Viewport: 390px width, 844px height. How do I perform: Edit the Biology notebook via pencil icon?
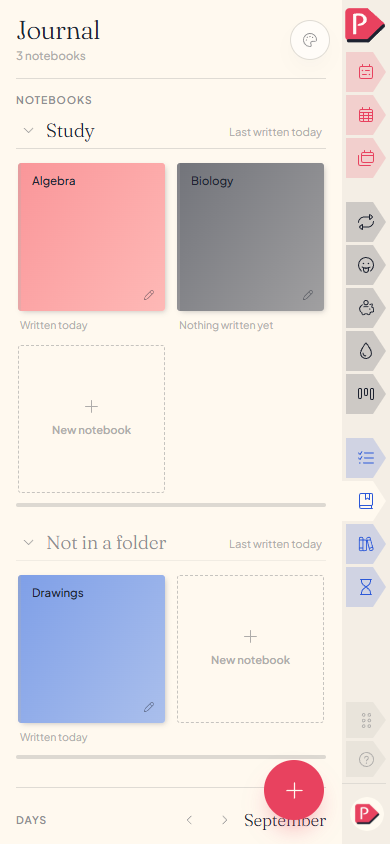pyautogui.click(x=308, y=295)
